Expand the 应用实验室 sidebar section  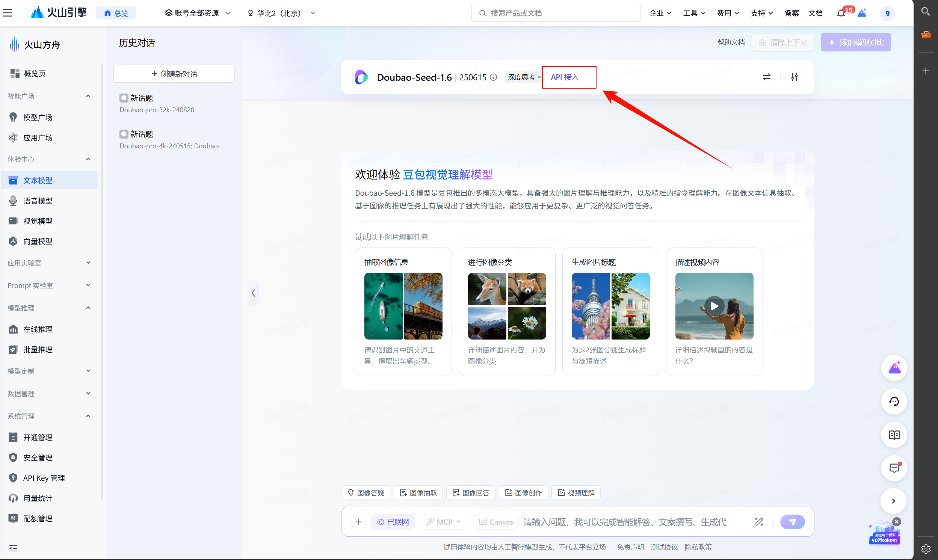click(x=49, y=263)
